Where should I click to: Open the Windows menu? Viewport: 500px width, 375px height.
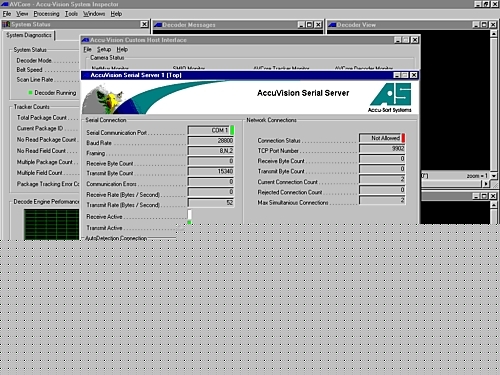(x=94, y=14)
